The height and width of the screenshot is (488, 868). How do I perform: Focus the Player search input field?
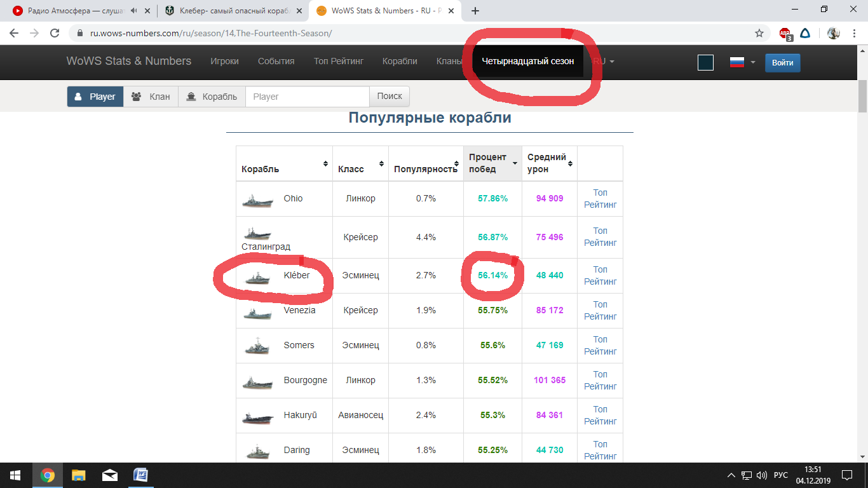coord(308,97)
